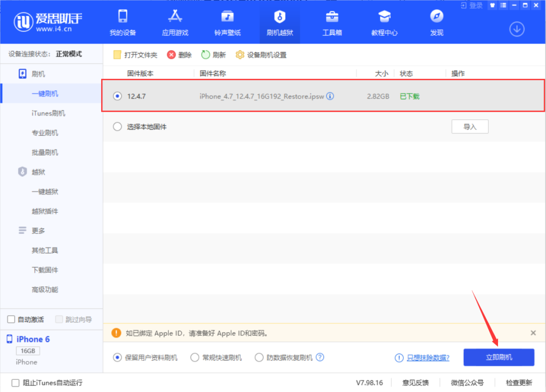Select the 12.4.7 firmware radio button
This screenshot has width=546, height=392.
(x=117, y=96)
